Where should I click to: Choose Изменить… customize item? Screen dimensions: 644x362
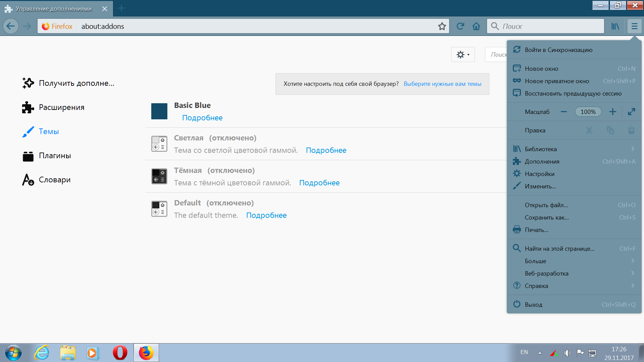pyautogui.click(x=574, y=186)
